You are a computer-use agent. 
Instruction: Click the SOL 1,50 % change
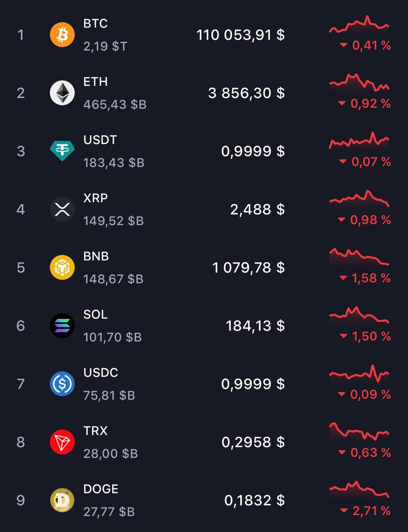(366, 336)
